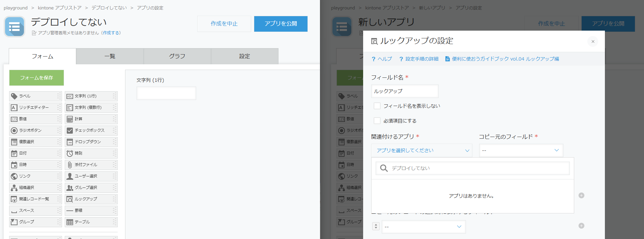Click the lower plus add-row button in dialog
The width and height of the screenshot is (644, 239).
coord(581,226)
